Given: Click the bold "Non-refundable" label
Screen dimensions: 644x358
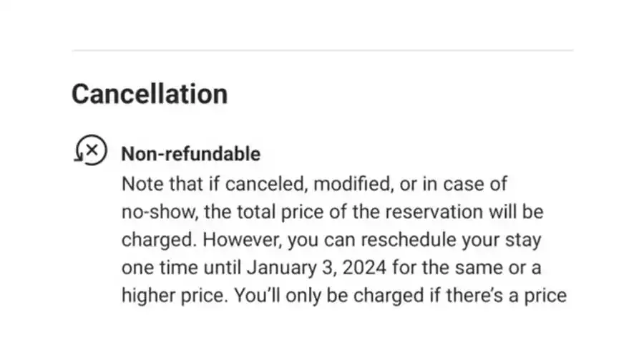Looking at the screenshot, I should pyautogui.click(x=190, y=153).
